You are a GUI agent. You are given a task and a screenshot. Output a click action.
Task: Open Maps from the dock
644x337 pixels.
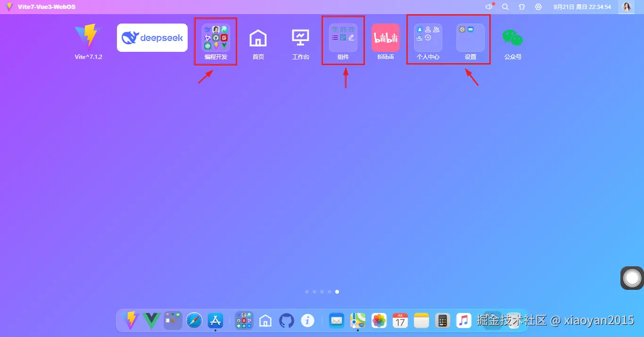click(358, 321)
